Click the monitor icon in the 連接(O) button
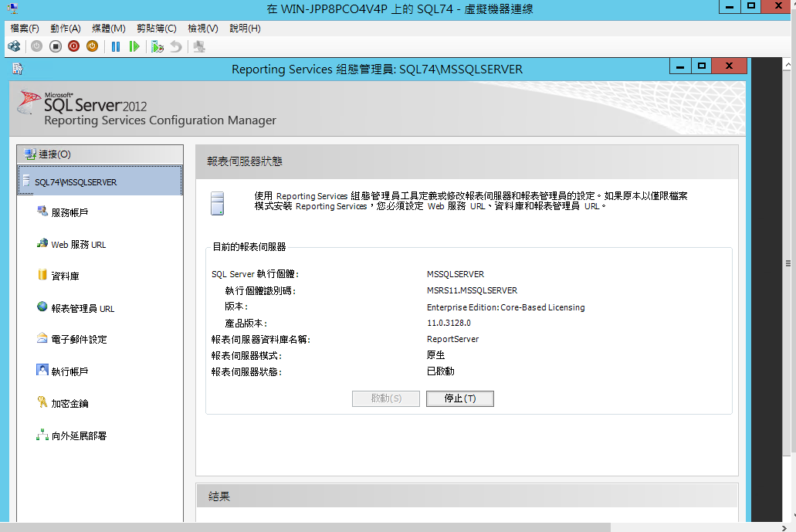This screenshot has width=796, height=532. 30,154
